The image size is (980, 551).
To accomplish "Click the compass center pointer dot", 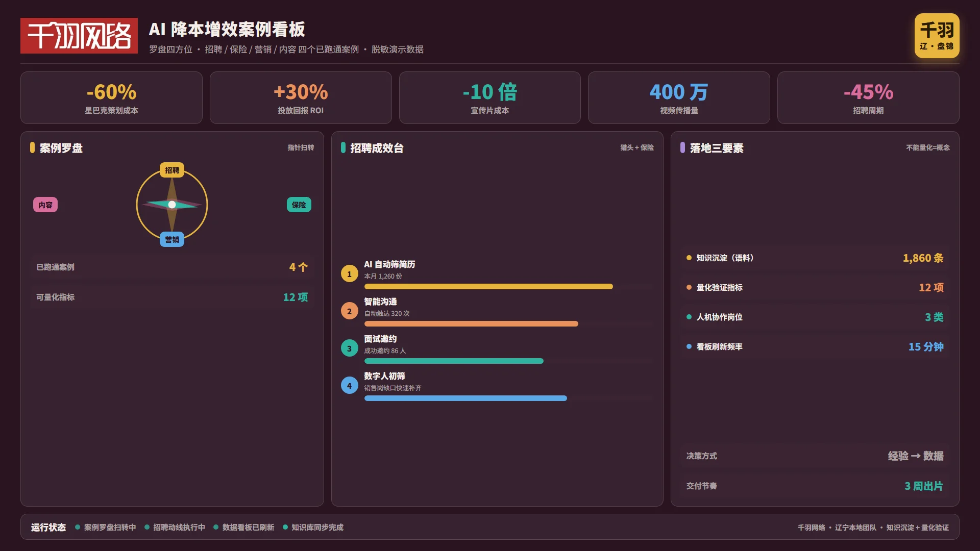I will pyautogui.click(x=172, y=205).
